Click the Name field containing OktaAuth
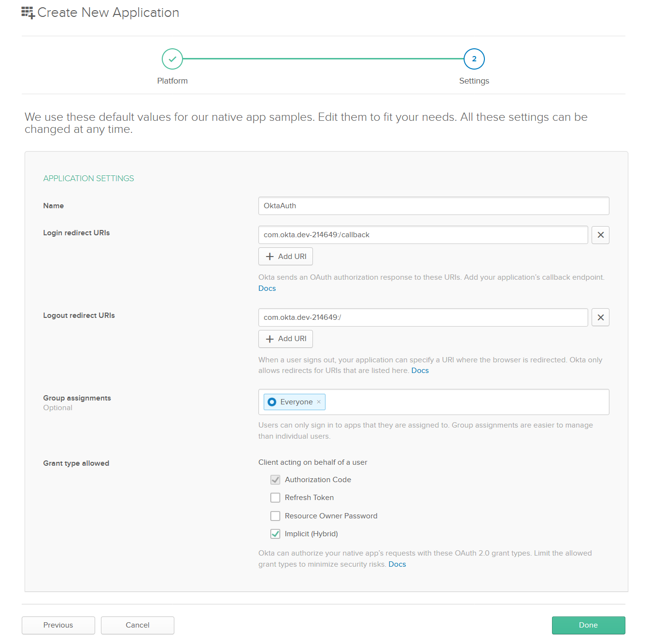 click(433, 206)
